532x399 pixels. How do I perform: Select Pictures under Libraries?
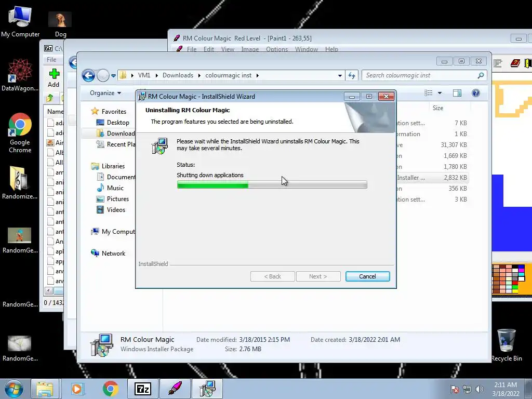click(113, 199)
